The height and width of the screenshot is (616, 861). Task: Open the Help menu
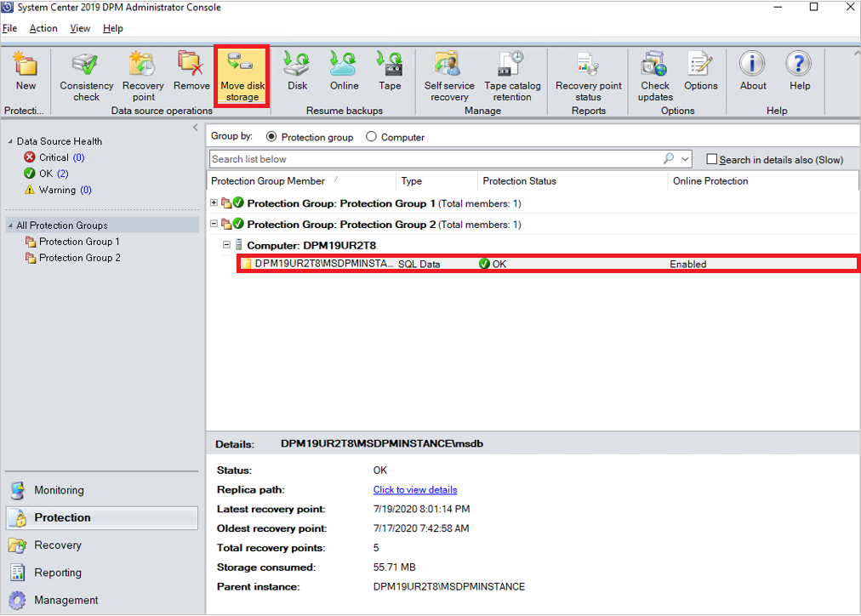coord(112,29)
